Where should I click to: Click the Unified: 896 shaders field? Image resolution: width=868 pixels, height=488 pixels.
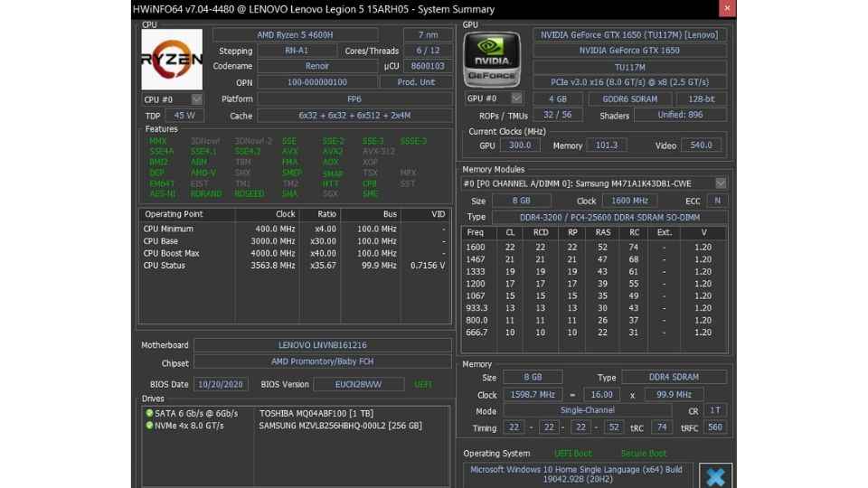pos(680,115)
